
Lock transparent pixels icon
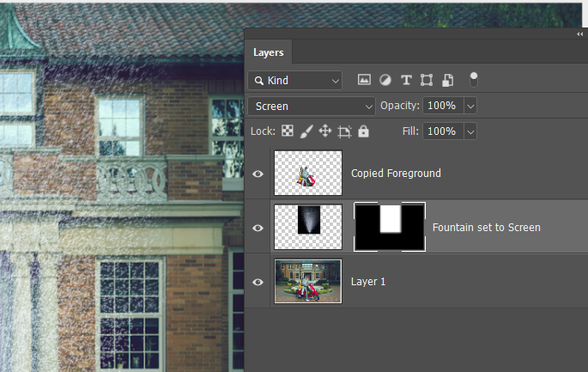[288, 131]
